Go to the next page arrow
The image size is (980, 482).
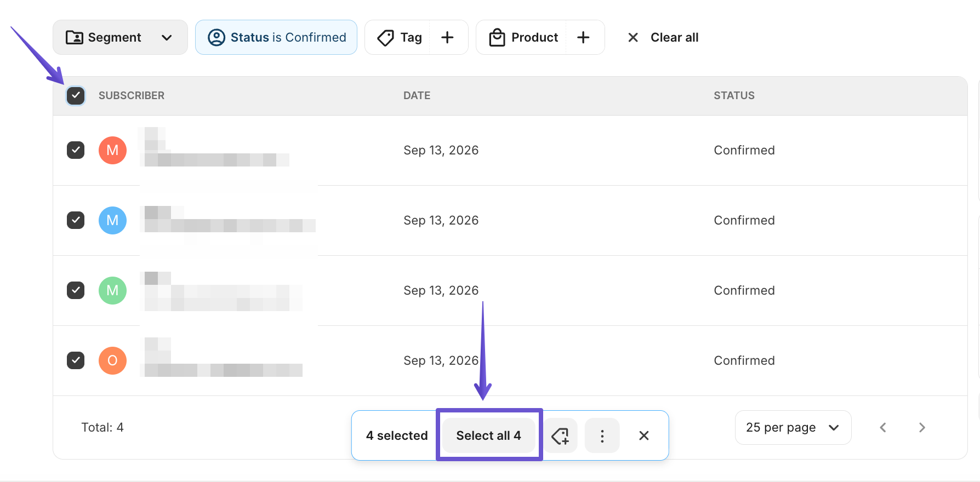pos(922,427)
